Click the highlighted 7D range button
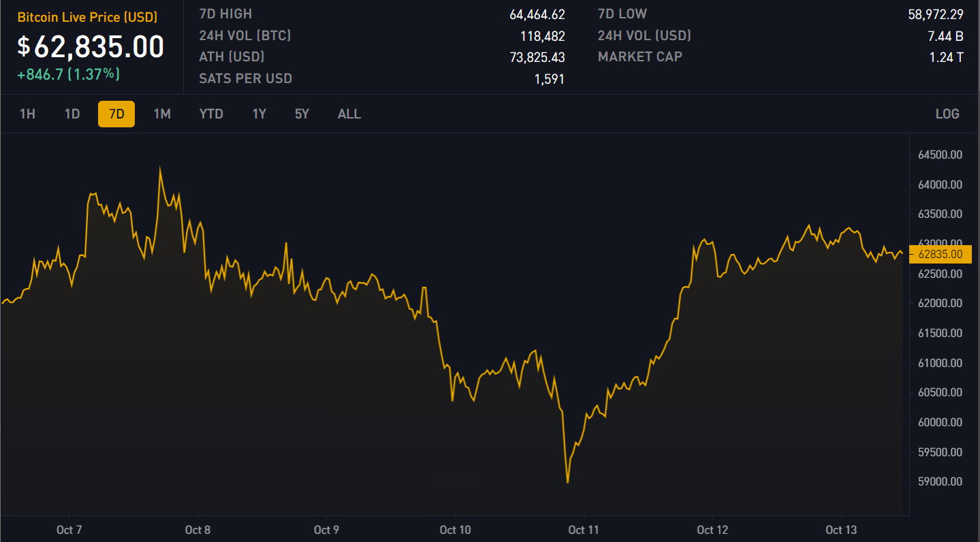Screen dimensions: 980x542 [x=116, y=114]
